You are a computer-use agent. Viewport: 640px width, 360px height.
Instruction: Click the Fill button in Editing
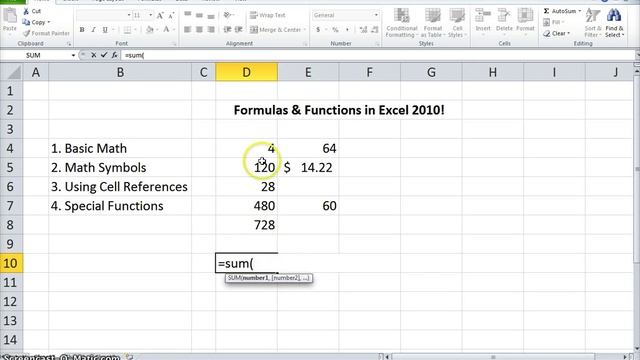[554, 22]
